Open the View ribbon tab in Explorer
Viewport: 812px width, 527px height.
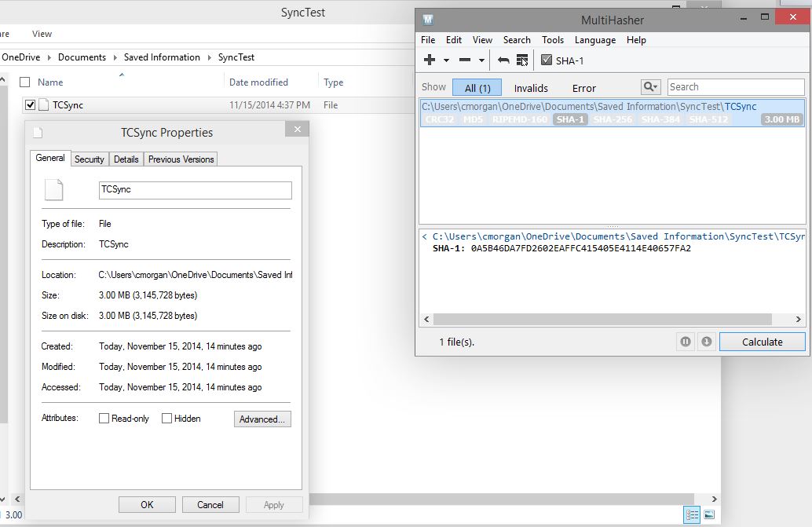[42, 34]
